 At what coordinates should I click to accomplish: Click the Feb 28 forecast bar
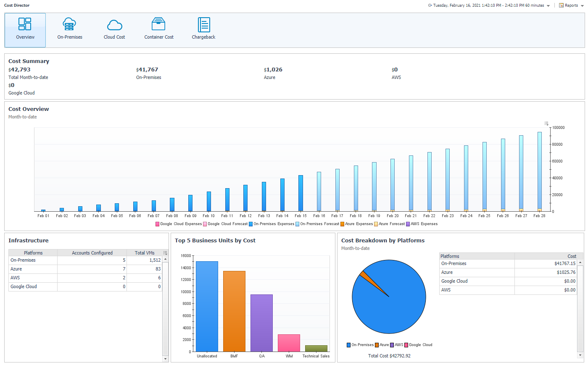539,170
